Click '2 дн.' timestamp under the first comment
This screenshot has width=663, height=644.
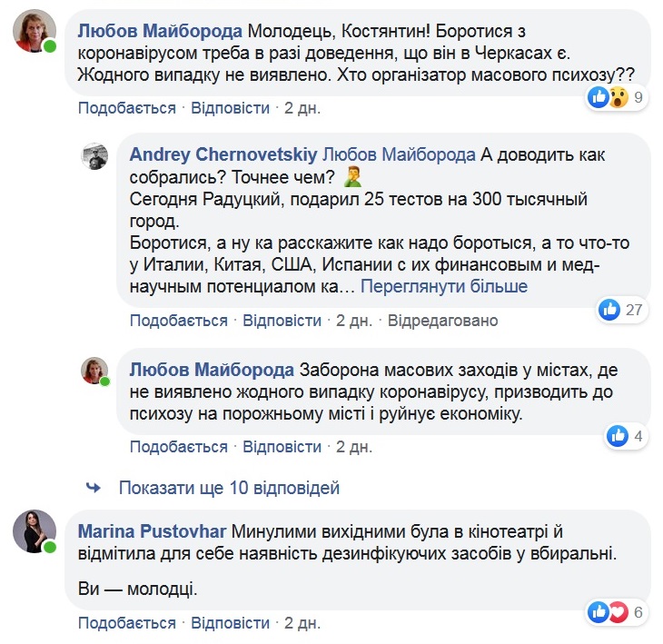(x=302, y=108)
